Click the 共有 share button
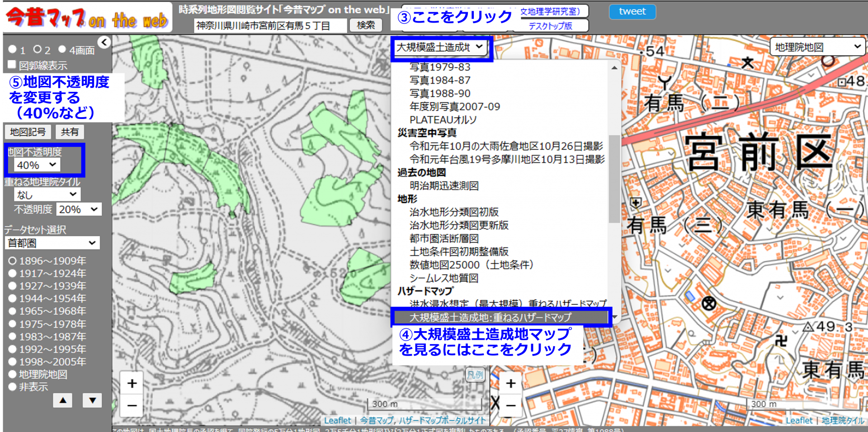Image resolution: width=868 pixels, height=432 pixels. (70, 132)
